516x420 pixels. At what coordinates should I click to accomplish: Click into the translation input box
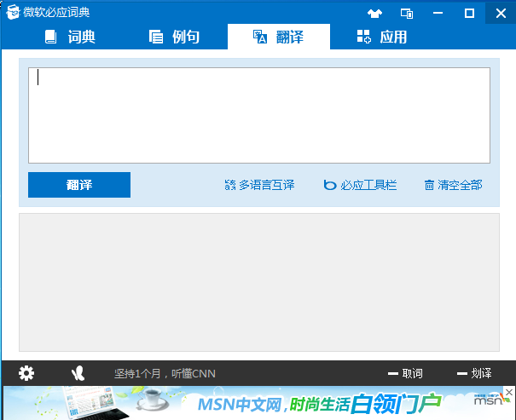click(259, 115)
